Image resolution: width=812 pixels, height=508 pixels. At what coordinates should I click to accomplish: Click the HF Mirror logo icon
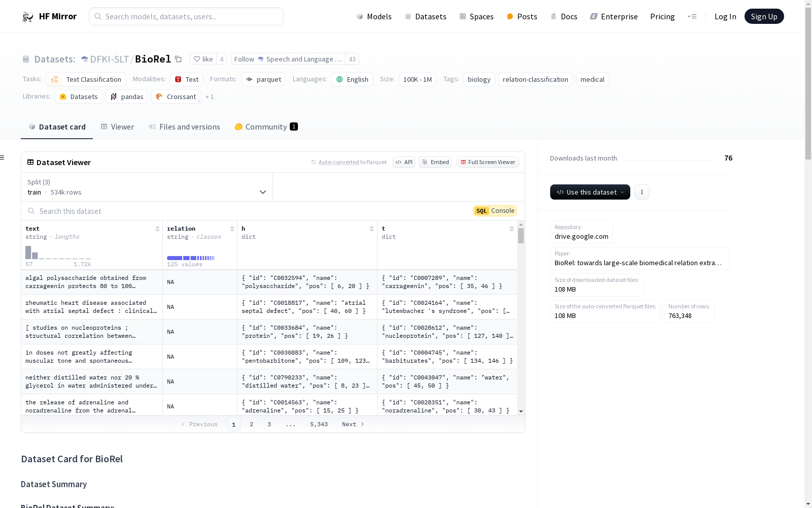(x=28, y=17)
